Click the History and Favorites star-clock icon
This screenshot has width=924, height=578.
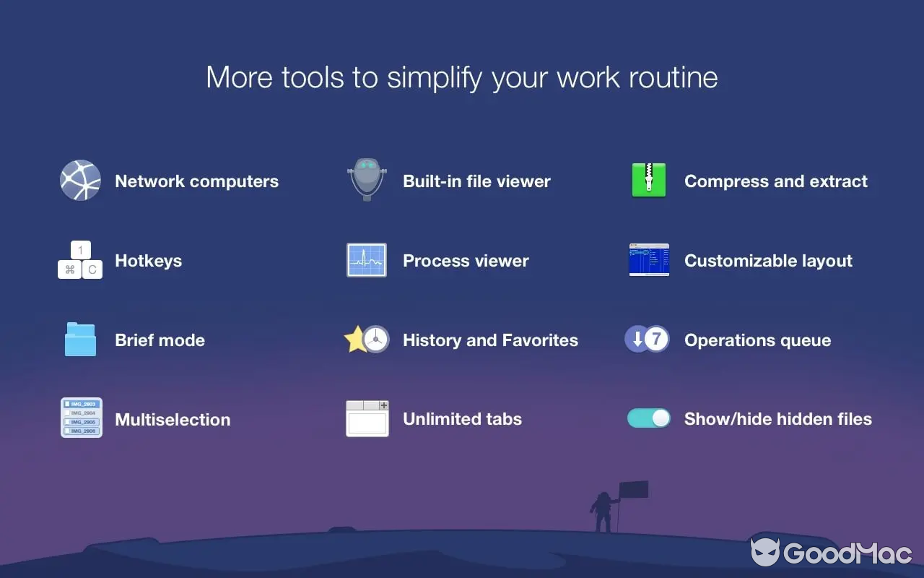(367, 340)
